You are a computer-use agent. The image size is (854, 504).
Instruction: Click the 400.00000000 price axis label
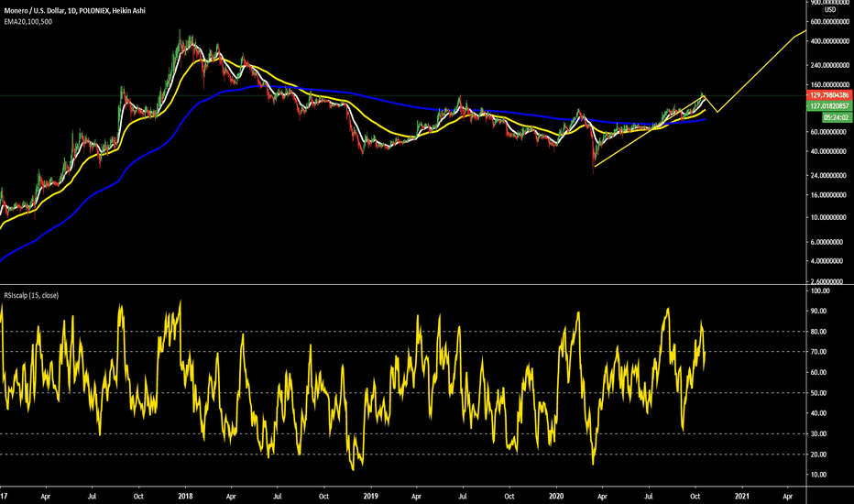click(x=828, y=41)
